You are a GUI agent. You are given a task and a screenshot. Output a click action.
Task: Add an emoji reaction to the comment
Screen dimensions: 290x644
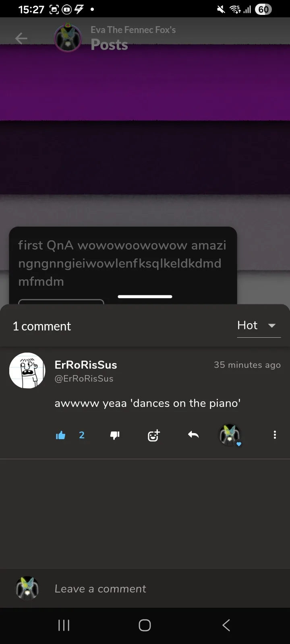[153, 435]
